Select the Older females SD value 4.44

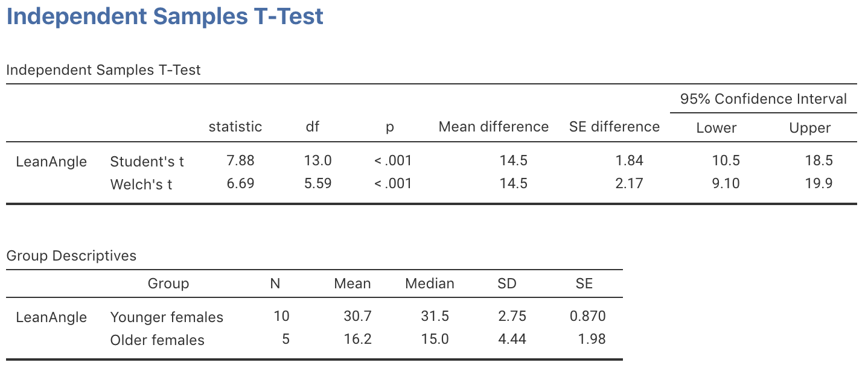coord(512,339)
